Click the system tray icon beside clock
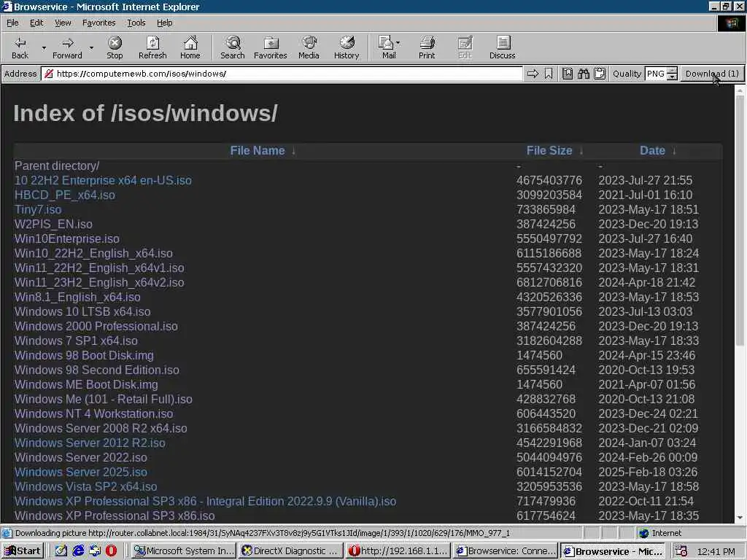The height and width of the screenshot is (560, 747). point(681,551)
